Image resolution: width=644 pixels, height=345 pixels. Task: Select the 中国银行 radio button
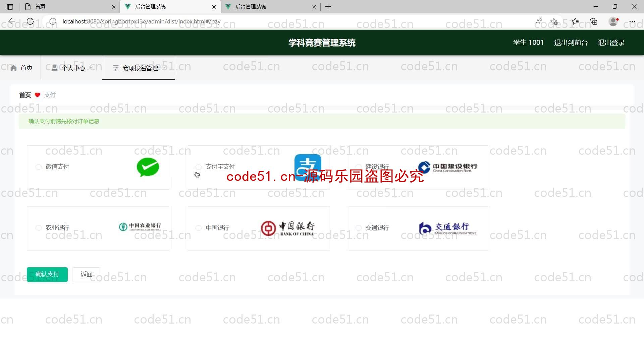pos(199,228)
